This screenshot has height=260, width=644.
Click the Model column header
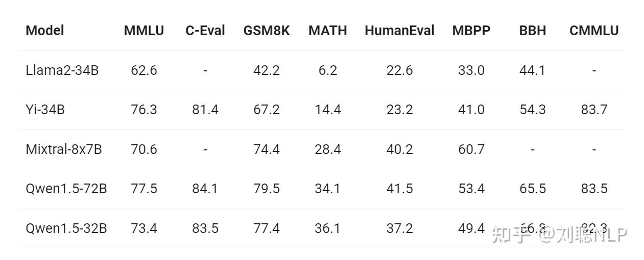tap(45, 31)
